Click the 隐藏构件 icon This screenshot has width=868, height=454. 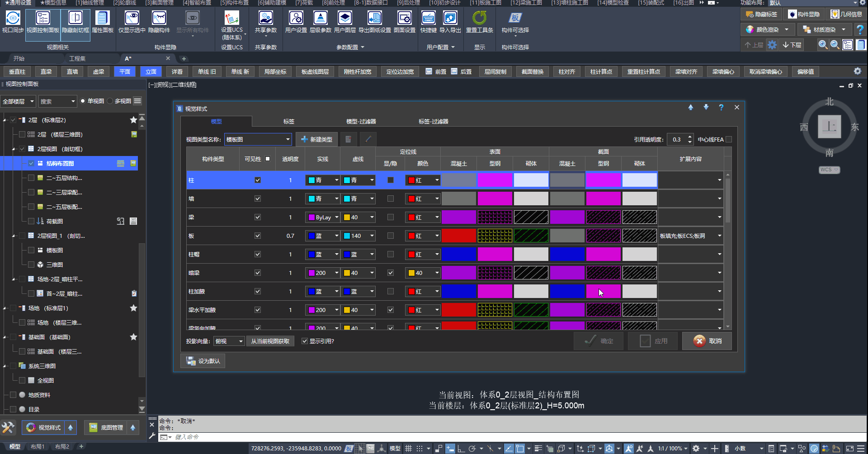point(159,22)
